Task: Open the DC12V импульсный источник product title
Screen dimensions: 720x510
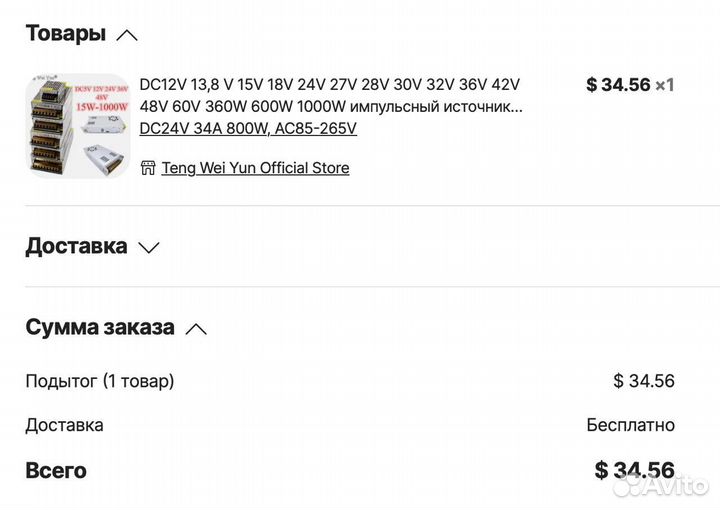Action: 330,95
